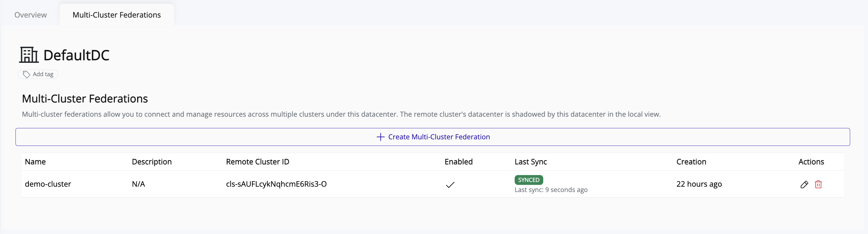Click 'Last sync: 9 seconds ago' text

tap(551, 190)
